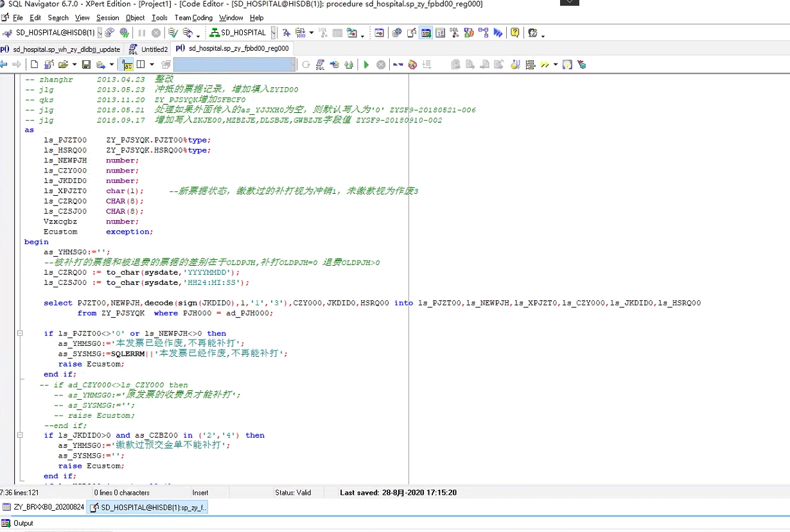Toggle the split-window layout button
Screen dimensions: 790x532
(x=141, y=65)
